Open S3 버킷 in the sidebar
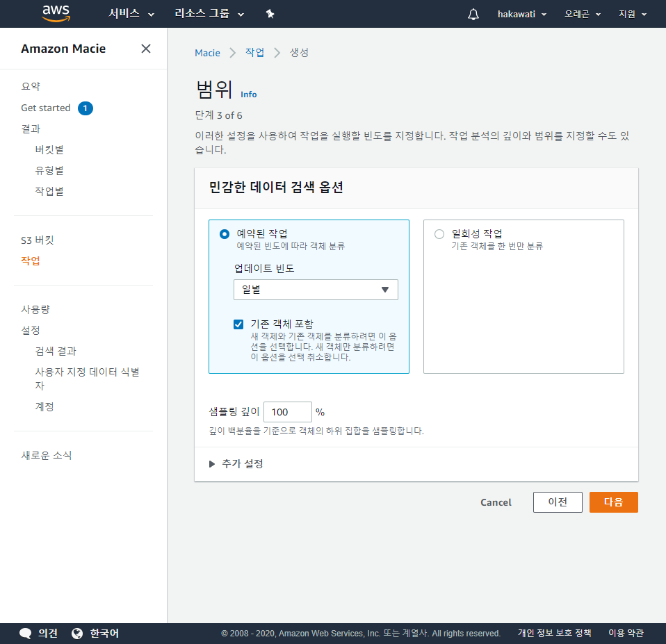Screen dimensions: 666x644 click(38, 240)
